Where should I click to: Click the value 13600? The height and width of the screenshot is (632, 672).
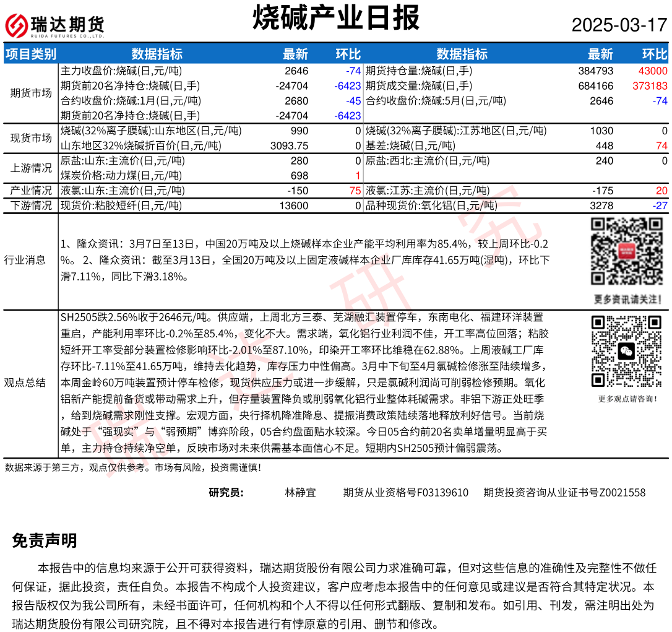293,206
